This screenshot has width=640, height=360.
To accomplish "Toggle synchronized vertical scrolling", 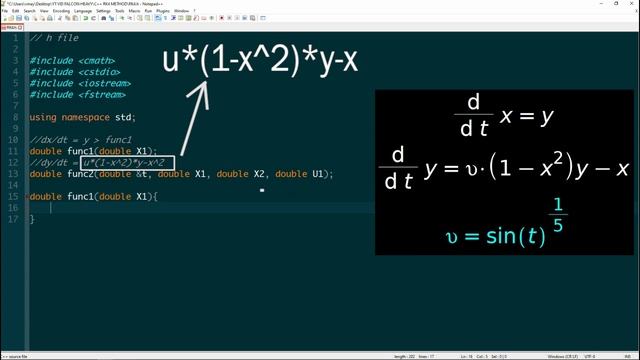I will tap(140, 18).
